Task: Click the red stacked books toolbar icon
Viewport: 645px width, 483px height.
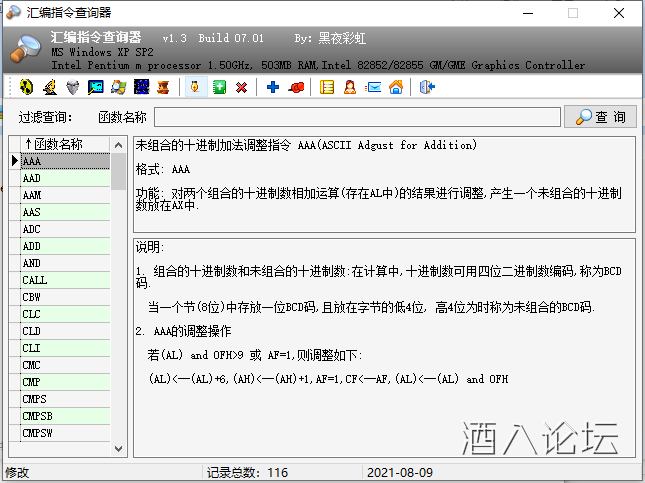Action: coord(163,87)
